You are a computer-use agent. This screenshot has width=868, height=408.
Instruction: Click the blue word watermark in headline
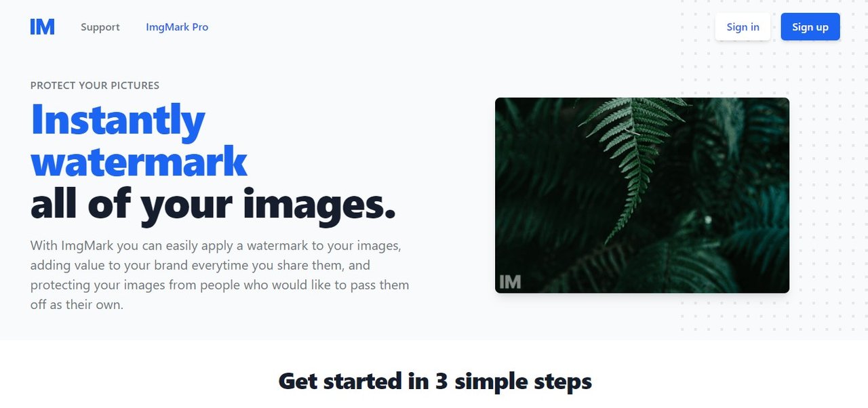[x=139, y=162]
